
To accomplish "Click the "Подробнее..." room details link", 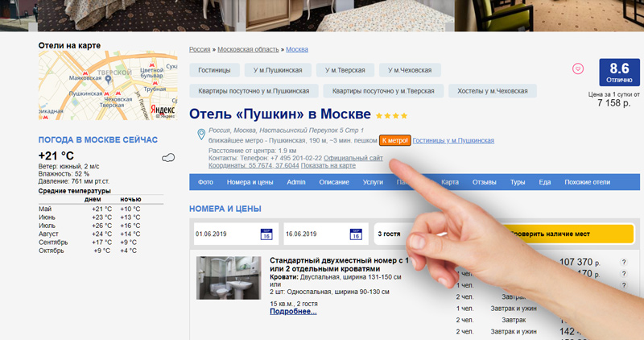I will coord(293,311).
